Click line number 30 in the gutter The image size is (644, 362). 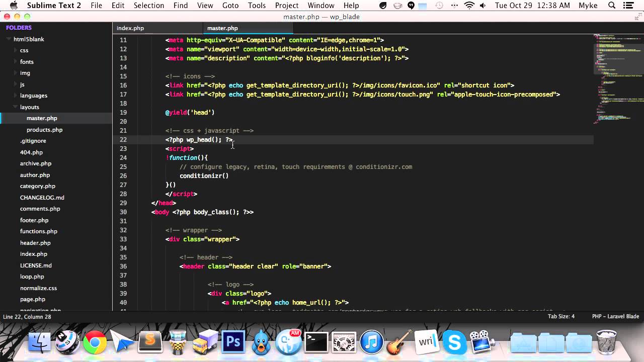[x=123, y=212]
